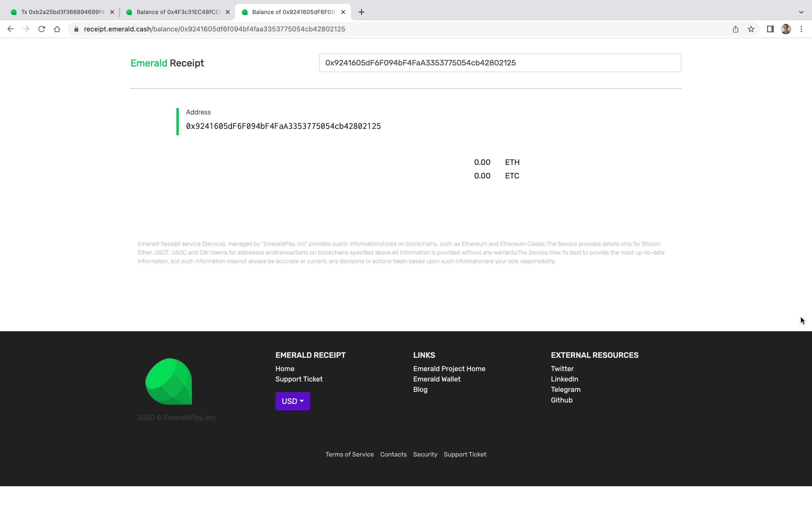
Task: Click the Security footer menu item
Action: point(425,454)
